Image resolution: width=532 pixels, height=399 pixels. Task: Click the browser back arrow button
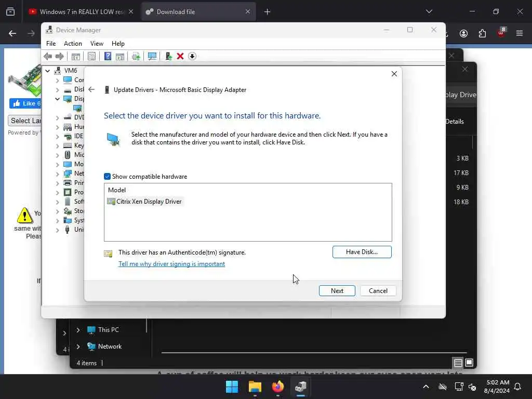click(12, 33)
